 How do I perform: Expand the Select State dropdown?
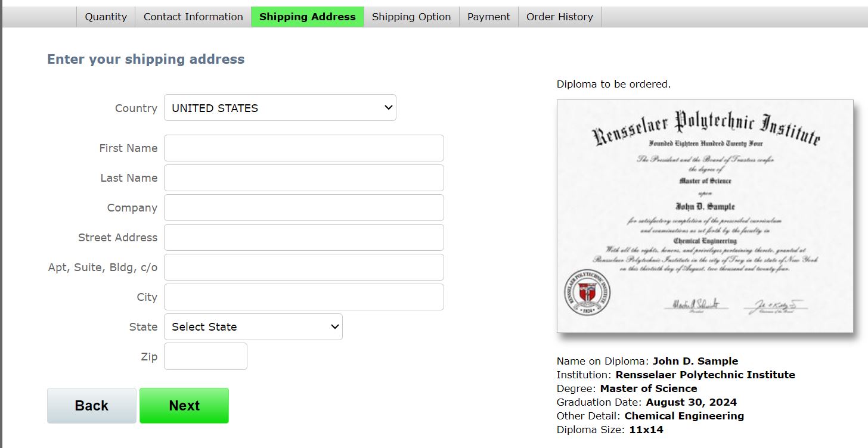tap(253, 327)
